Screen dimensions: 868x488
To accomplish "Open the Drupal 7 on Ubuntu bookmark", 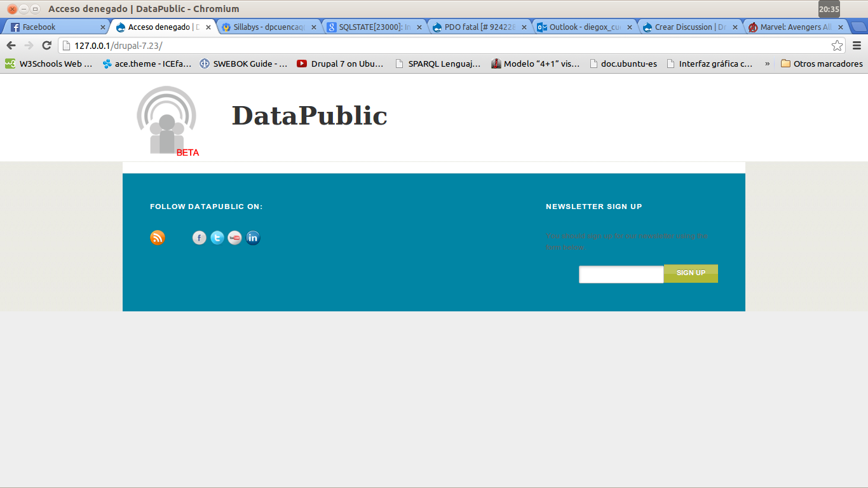I will (341, 64).
